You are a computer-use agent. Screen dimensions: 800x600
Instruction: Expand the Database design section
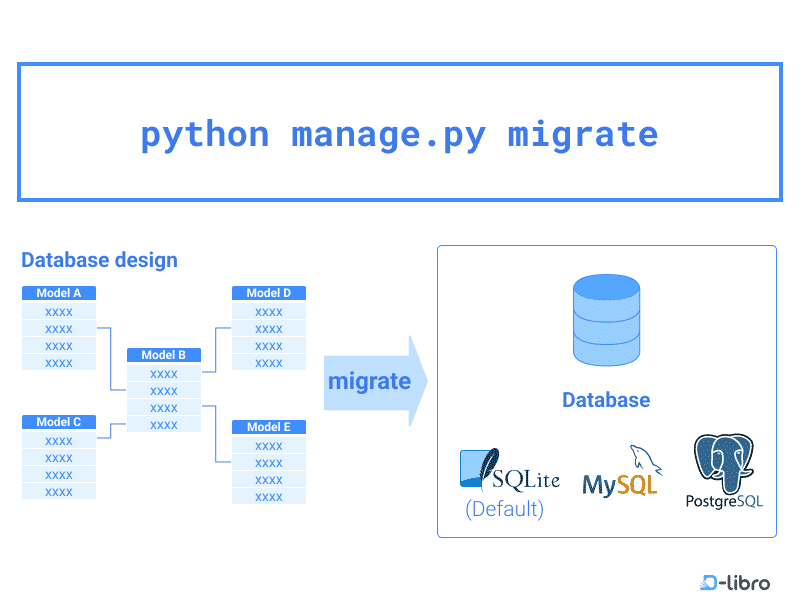pos(99,260)
